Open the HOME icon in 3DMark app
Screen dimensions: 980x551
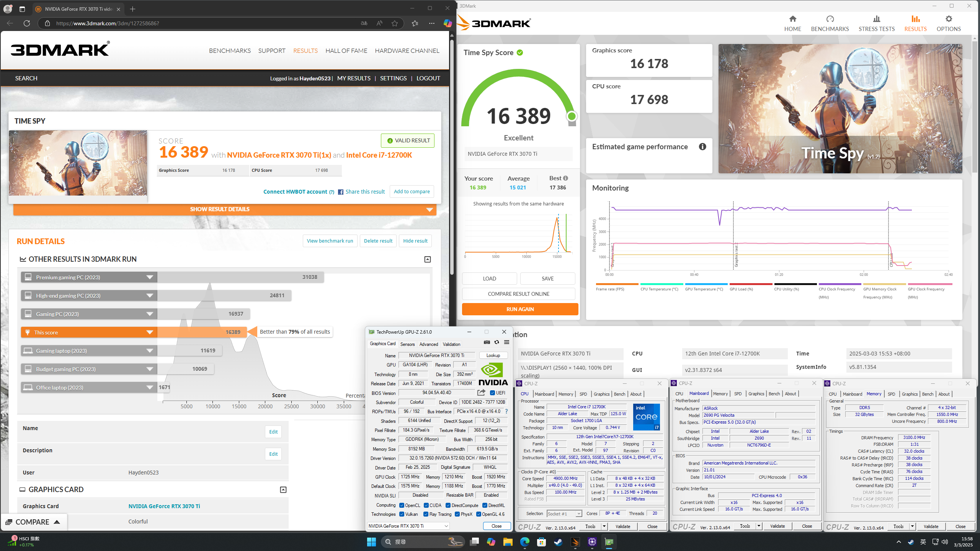tap(792, 19)
